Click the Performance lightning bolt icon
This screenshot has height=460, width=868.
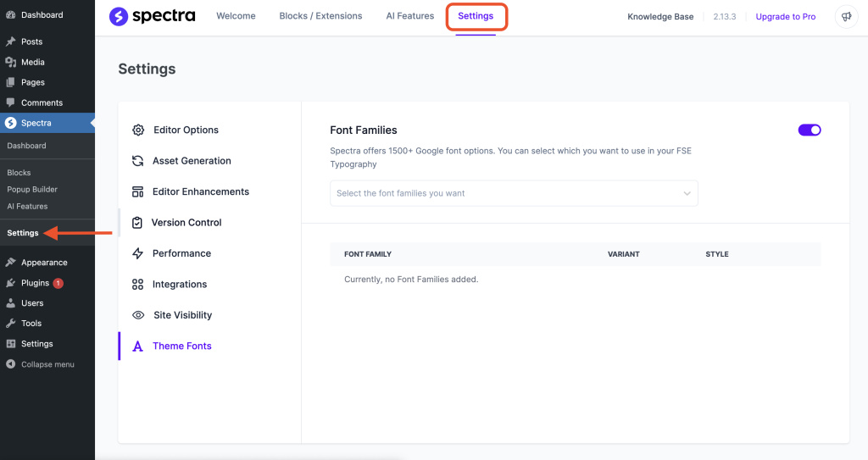(137, 253)
